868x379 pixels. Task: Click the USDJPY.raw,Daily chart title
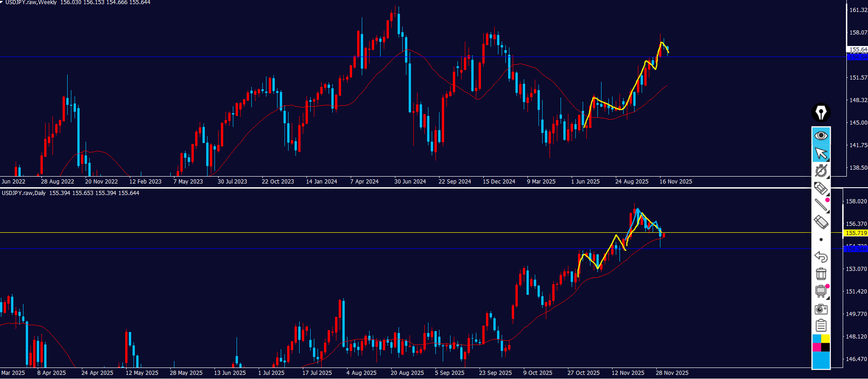(x=23, y=193)
